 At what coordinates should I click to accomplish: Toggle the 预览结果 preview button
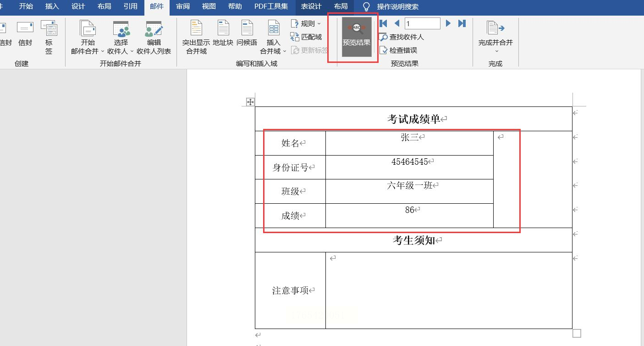click(x=357, y=37)
